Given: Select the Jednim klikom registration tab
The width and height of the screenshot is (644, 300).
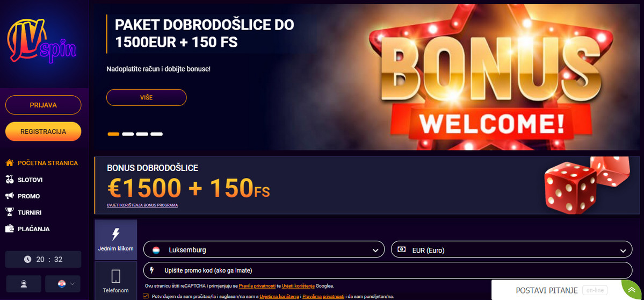Looking at the screenshot, I should (x=116, y=240).
